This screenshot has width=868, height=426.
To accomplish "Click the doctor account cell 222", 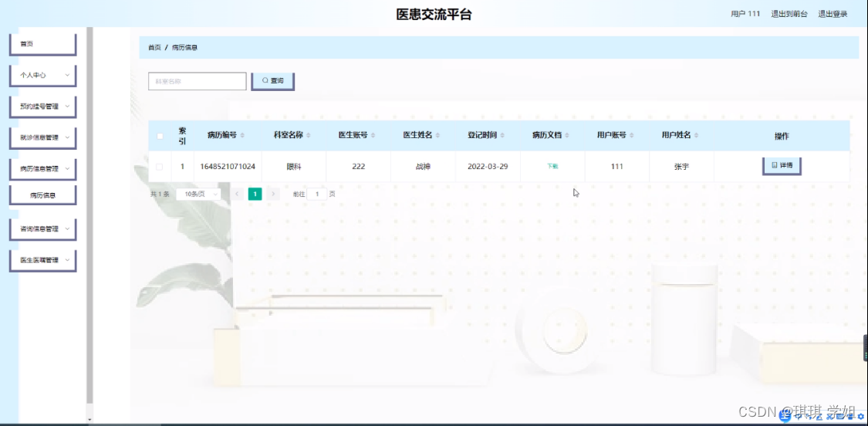I will coord(358,166).
